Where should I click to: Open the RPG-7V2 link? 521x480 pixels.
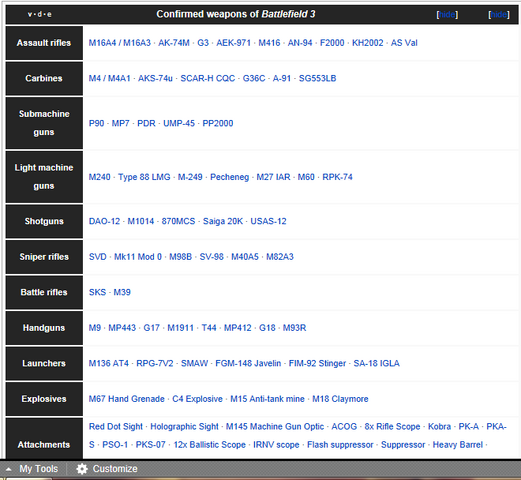(155, 363)
